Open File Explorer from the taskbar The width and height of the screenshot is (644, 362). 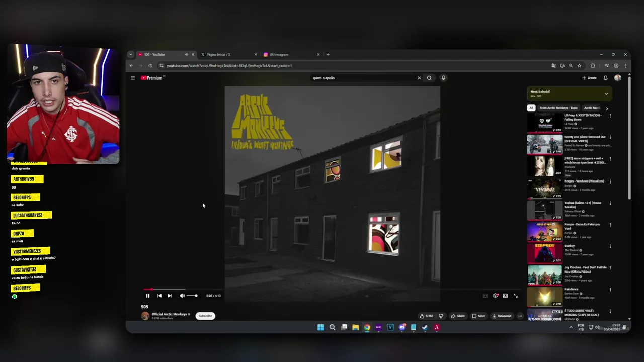click(x=355, y=327)
